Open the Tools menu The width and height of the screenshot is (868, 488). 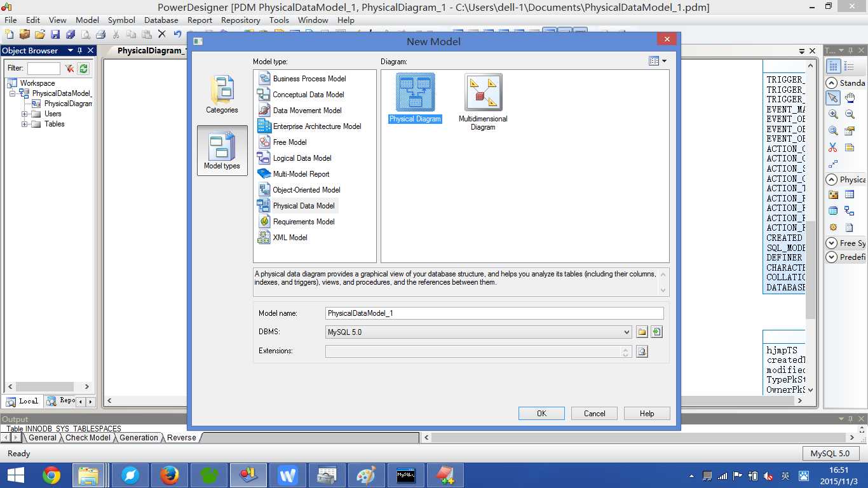[x=279, y=20]
